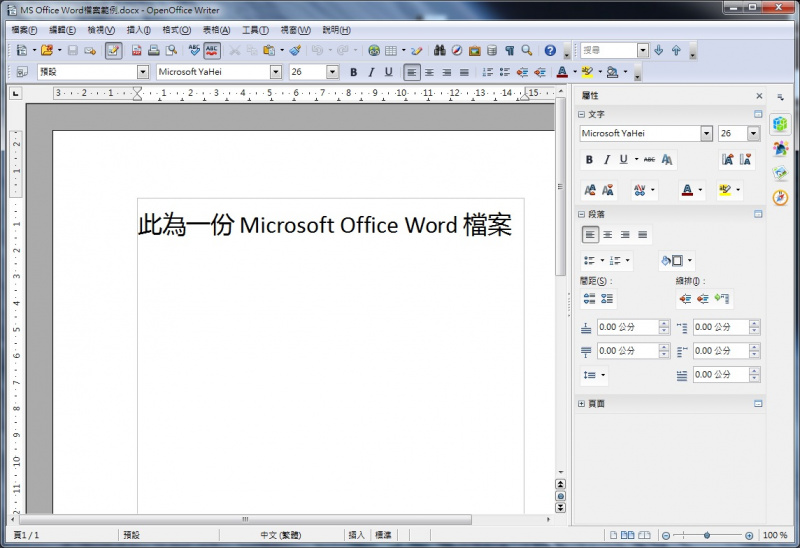The height and width of the screenshot is (548, 800).
Task: Click the 插入 insert mode status field
Action: point(356,536)
